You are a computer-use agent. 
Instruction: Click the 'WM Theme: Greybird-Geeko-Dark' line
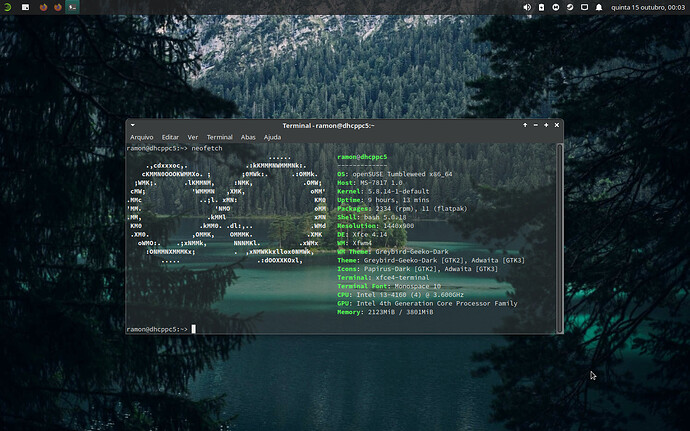coord(393,252)
